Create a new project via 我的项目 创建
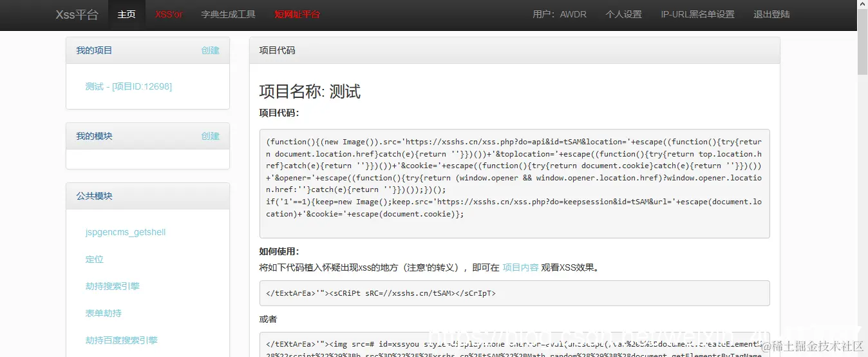Screen dimensions: 868x357 (x=210, y=50)
